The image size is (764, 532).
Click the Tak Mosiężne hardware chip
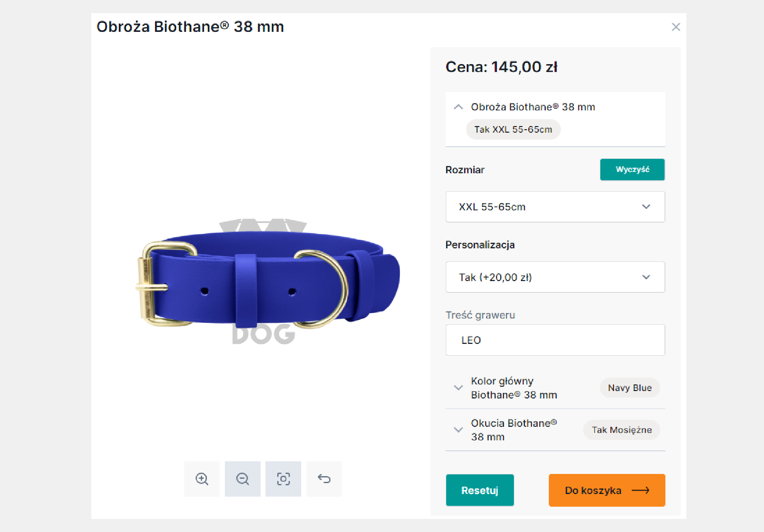click(x=621, y=429)
